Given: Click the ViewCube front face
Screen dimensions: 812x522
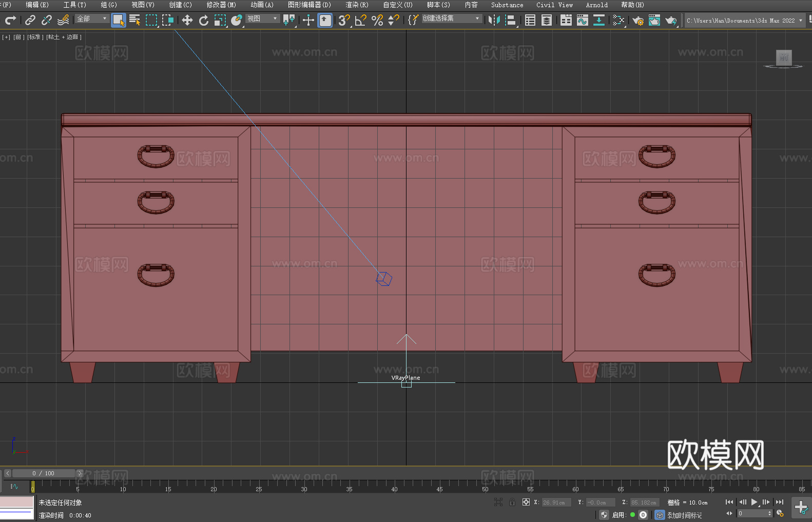Looking at the screenshot, I should (784, 57).
